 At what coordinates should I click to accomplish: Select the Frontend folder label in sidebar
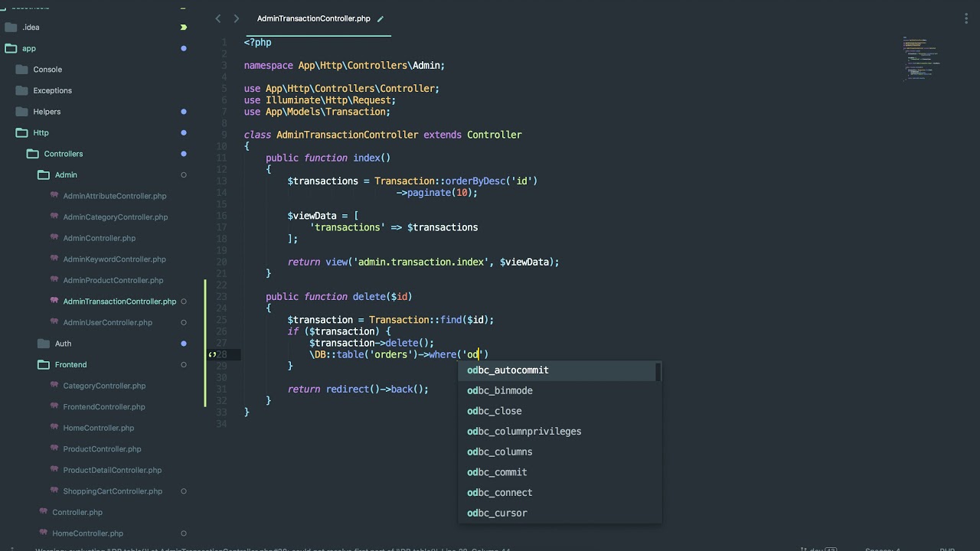point(70,364)
